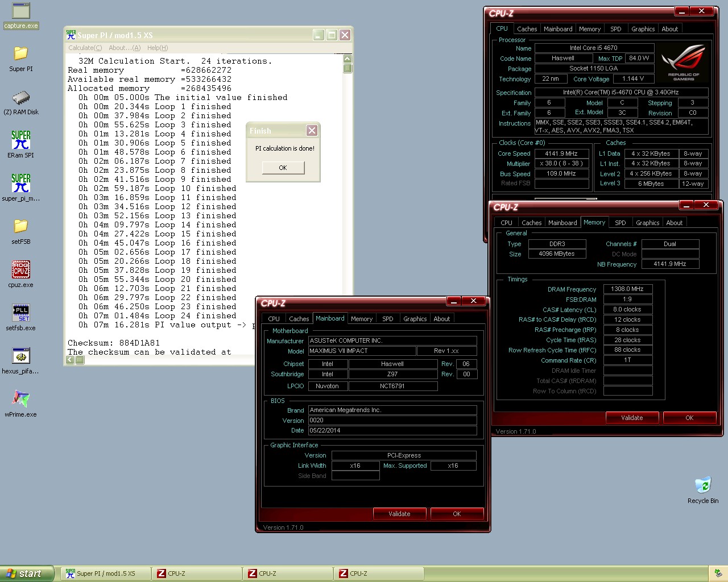Click OK in Mainboard CPU-Z window

point(457,514)
